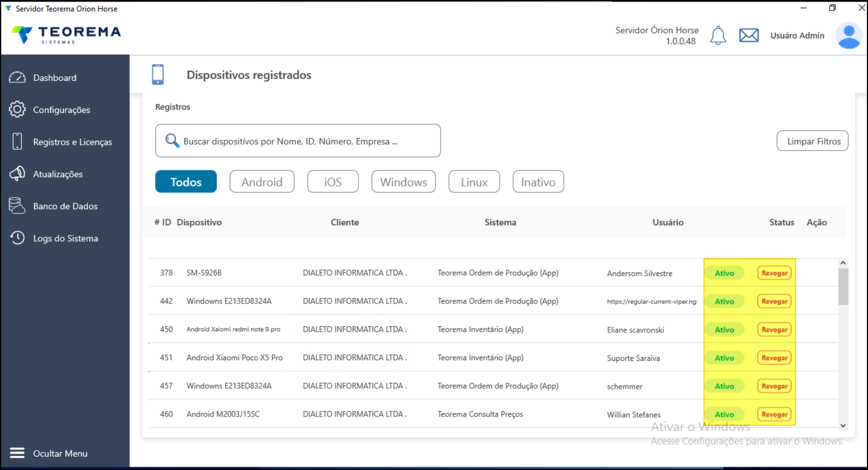
Task: Open the Dashboard gauge icon
Action: point(17,77)
